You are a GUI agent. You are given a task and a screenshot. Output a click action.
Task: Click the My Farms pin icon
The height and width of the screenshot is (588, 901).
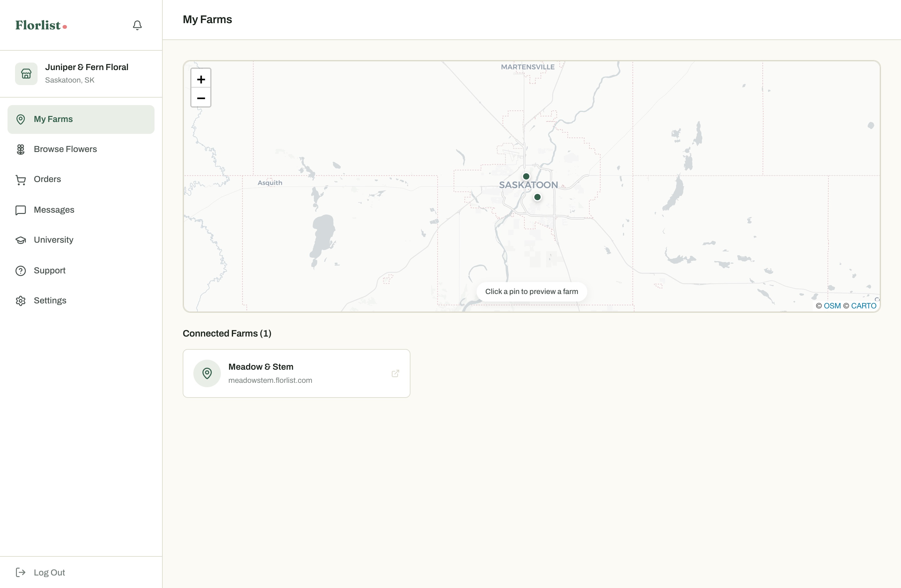[x=20, y=119]
